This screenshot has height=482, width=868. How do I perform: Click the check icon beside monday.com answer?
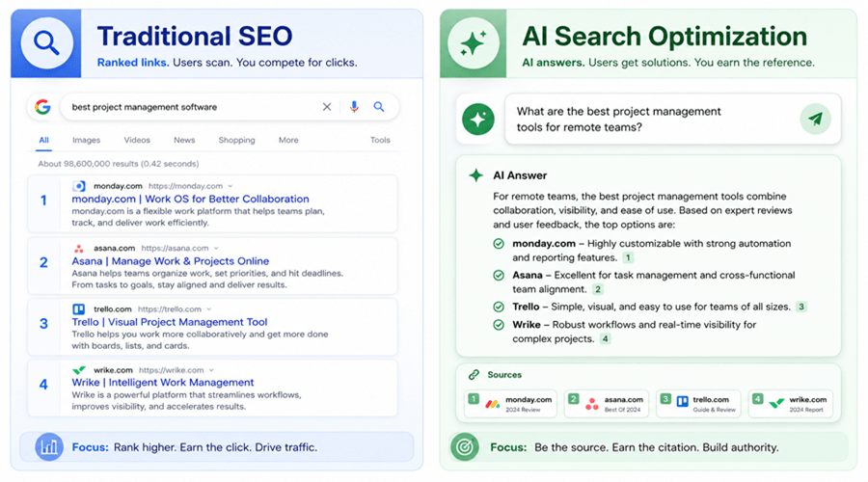click(499, 244)
